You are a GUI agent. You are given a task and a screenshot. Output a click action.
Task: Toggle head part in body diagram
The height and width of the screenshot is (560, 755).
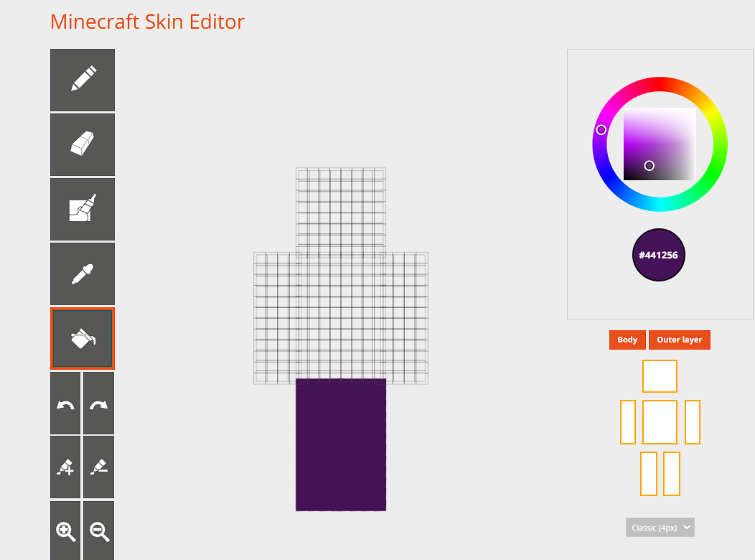(660, 376)
